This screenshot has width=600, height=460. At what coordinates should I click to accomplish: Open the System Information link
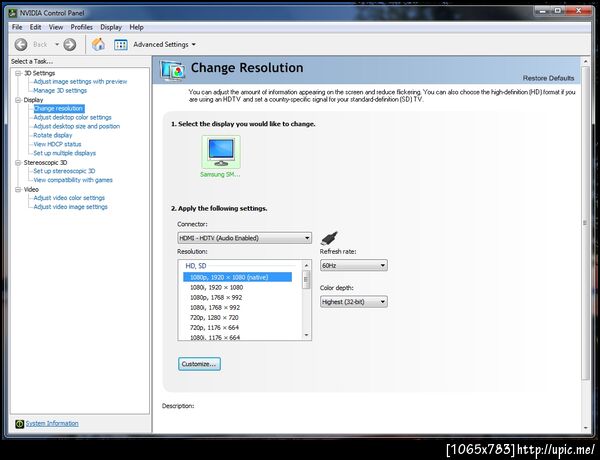tap(52, 423)
